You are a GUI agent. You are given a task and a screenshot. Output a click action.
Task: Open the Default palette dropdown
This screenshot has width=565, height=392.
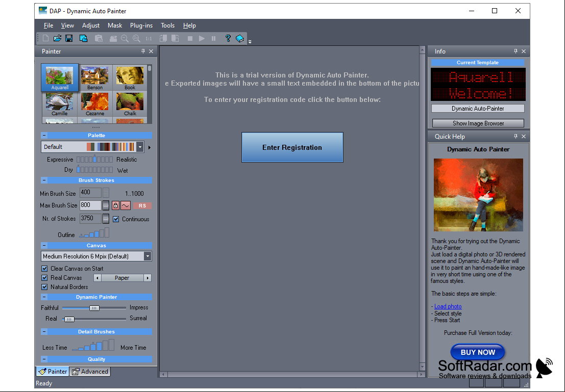[x=140, y=147]
